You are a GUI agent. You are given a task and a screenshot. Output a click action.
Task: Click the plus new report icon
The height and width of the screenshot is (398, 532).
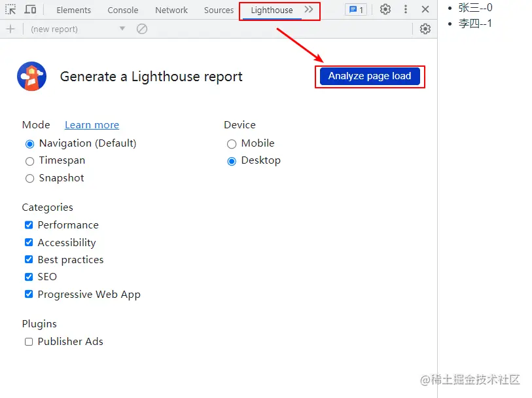coord(10,29)
